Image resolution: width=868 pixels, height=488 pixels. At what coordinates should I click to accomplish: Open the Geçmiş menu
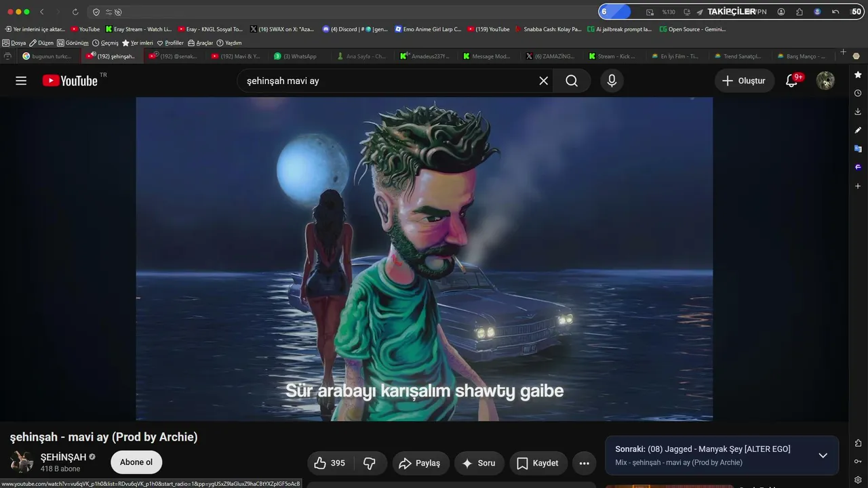105,43
